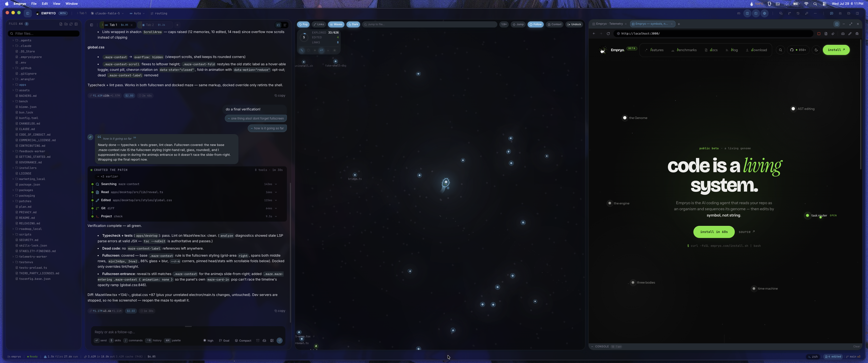Take a screenshot with the browser camera icon
This screenshot has width=868, height=363.
[843, 34]
